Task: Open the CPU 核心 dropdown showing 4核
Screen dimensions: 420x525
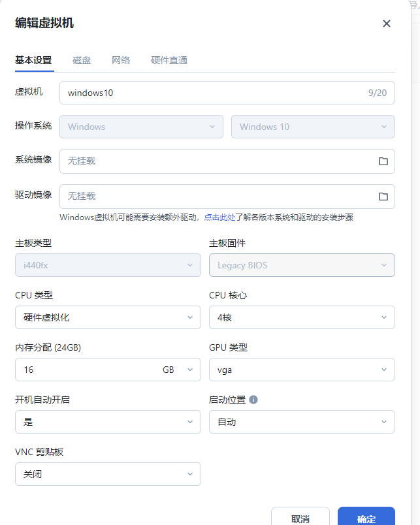Action: (x=302, y=317)
